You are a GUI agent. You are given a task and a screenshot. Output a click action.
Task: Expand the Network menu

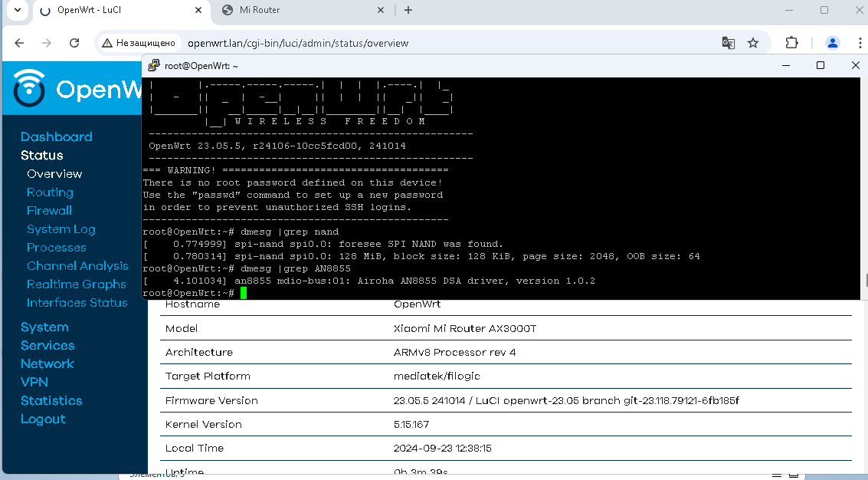tap(47, 363)
